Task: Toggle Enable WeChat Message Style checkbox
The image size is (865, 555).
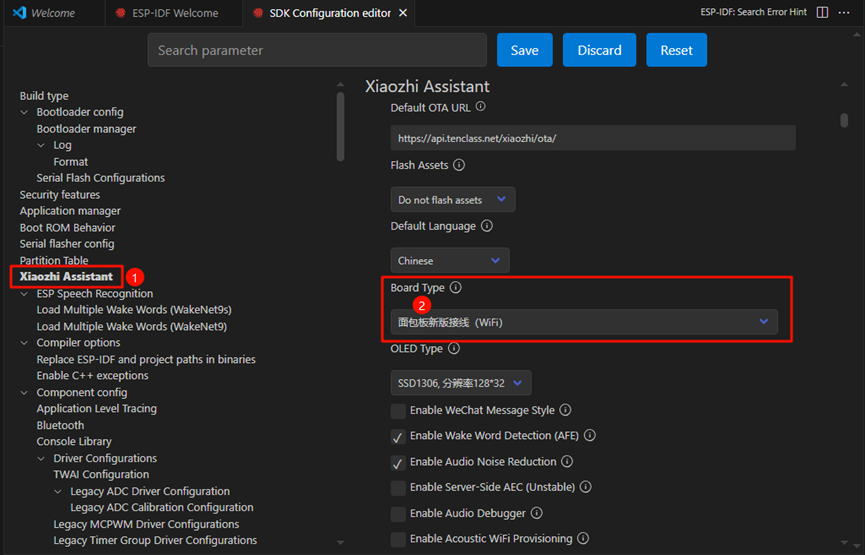Action: [x=398, y=411]
